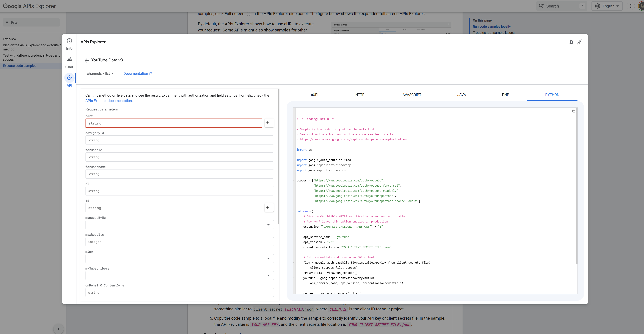Open the Chat side panel
644x334 pixels.
pyautogui.click(x=69, y=63)
